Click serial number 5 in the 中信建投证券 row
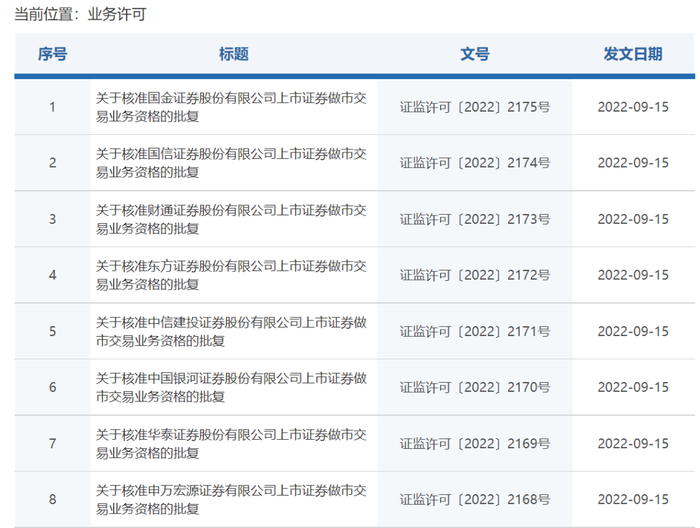 [53, 331]
